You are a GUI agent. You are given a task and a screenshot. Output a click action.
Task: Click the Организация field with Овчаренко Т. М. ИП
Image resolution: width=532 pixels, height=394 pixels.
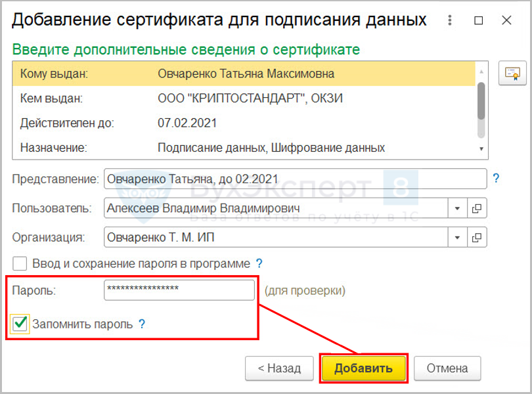coord(276,238)
